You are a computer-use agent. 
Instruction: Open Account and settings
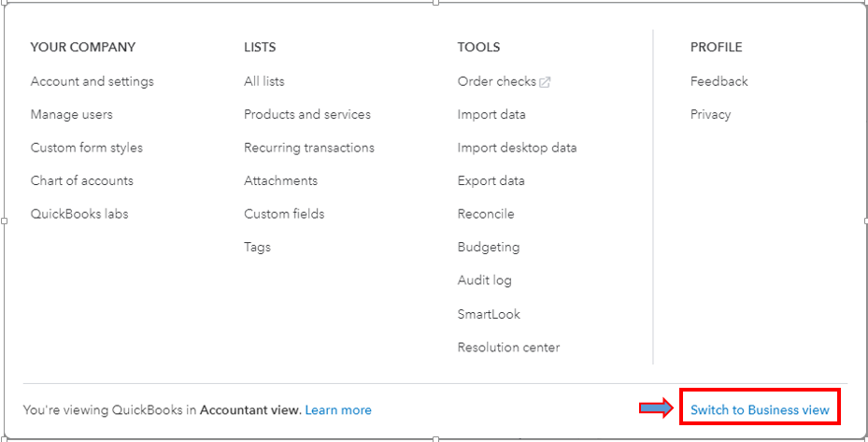[x=92, y=81]
